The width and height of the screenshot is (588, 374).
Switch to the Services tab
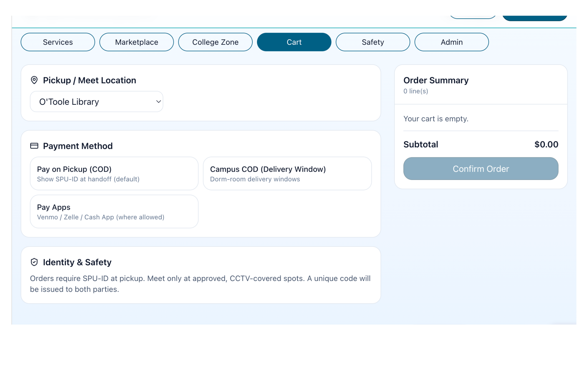pos(58,42)
